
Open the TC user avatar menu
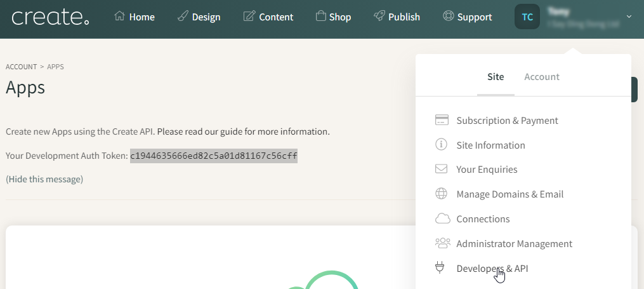click(x=527, y=17)
